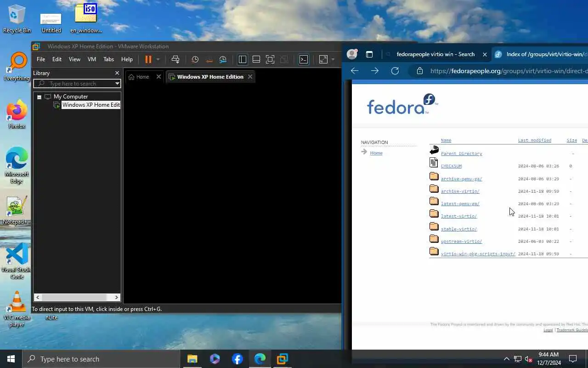Open the CHECKSUM file link
The width and height of the screenshot is (588, 368).
pyautogui.click(x=451, y=166)
